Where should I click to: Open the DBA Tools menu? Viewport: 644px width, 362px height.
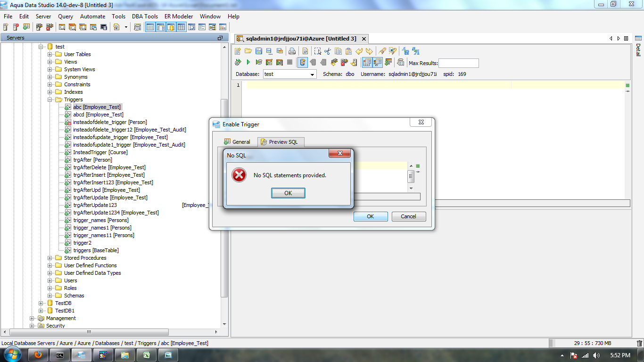click(x=145, y=16)
